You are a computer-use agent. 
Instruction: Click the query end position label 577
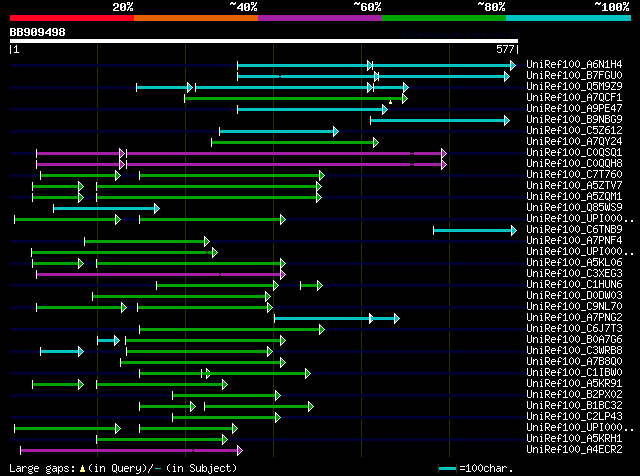(x=505, y=49)
